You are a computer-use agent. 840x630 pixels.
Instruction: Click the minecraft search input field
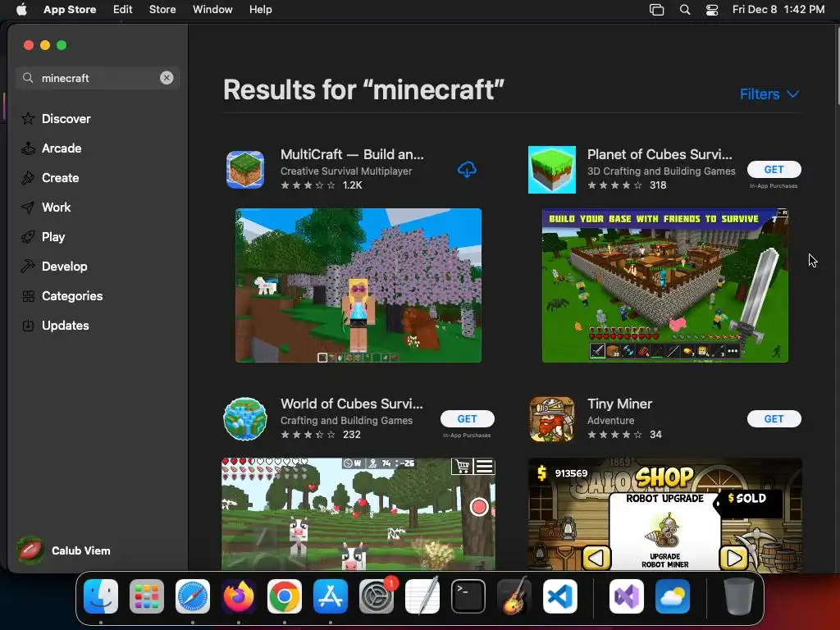tap(97, 78)
